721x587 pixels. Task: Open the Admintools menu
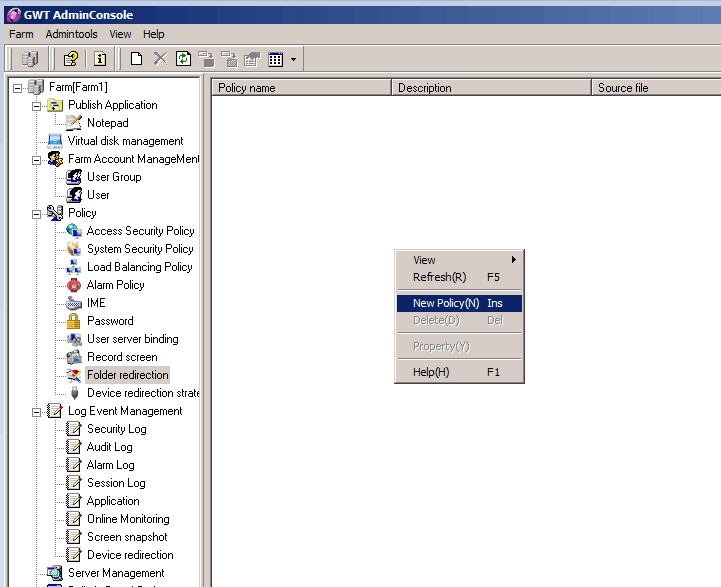click(x=71, y=34)
